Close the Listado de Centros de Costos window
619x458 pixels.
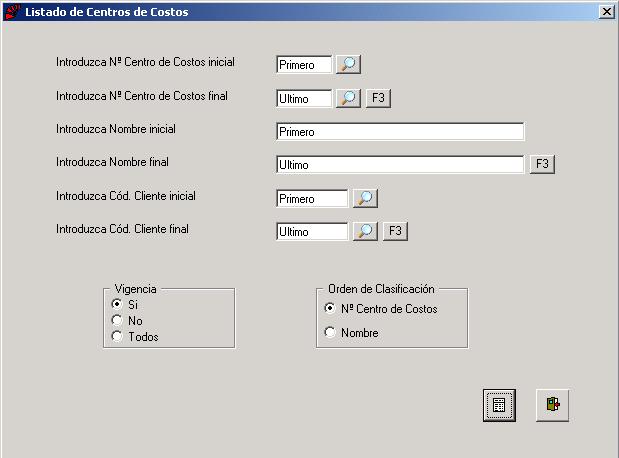click(x=606, y=11)
